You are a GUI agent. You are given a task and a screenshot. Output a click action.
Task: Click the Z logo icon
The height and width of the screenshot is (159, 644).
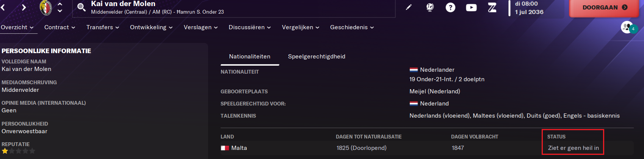pos(492,7)
